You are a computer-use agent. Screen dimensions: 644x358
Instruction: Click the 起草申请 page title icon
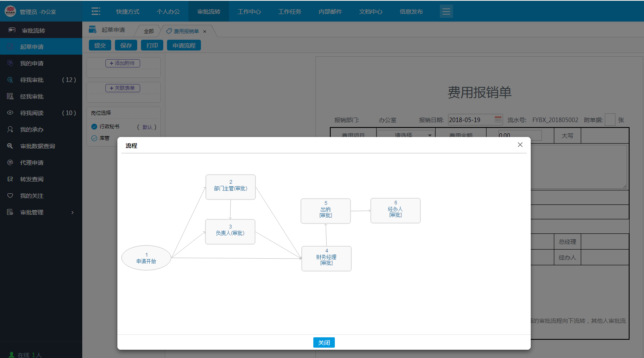coord(93,29)
